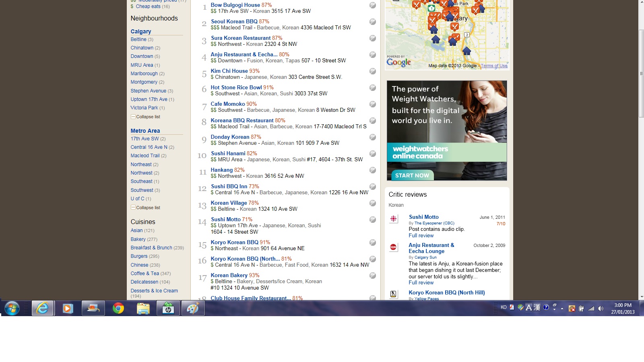This screenshot has height=362, width=644.
Task: Click the KO language indicator in the tray
Action: click(504, 307)
